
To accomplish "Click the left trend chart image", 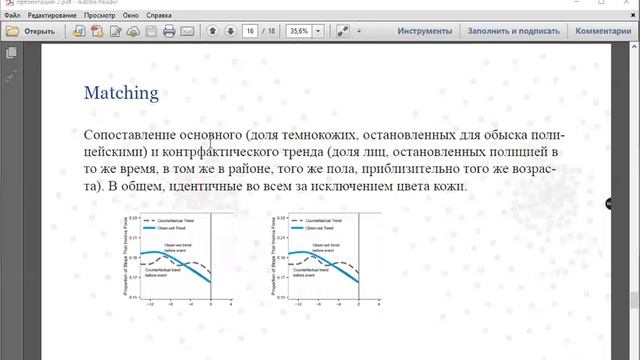I will (178, 260).
